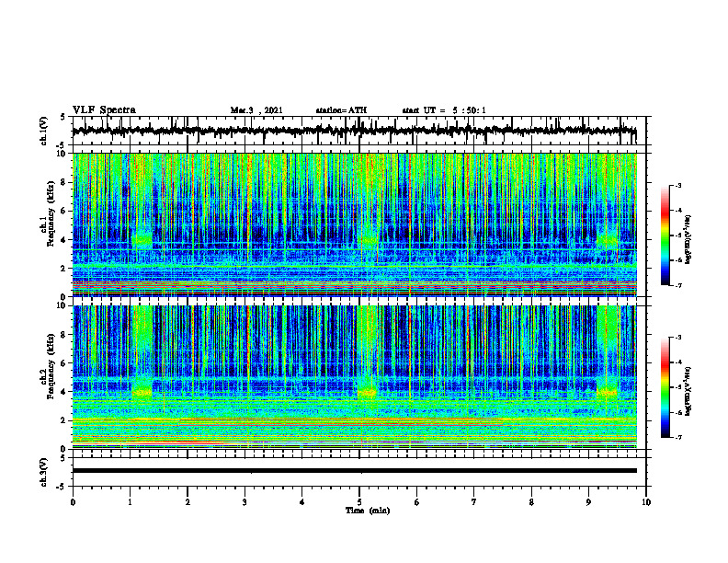728x563 pixels.
Task: Click the "ch.3(V)" waveform axis label
Action: [x=44, y=472]
